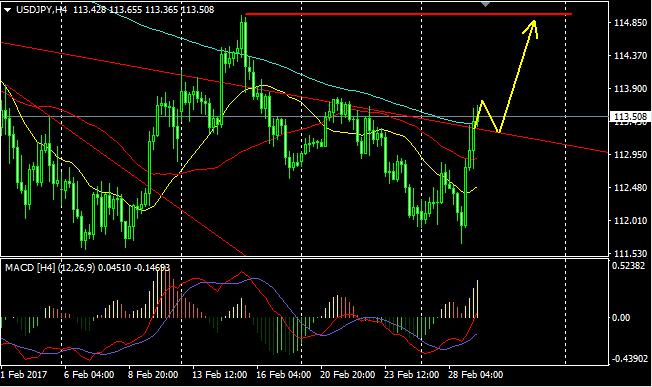Click the 111.530 price axis label
Image resolution: width=652 pixels, height=387 pixels.
pyautogui.click(x=630, y=253)
